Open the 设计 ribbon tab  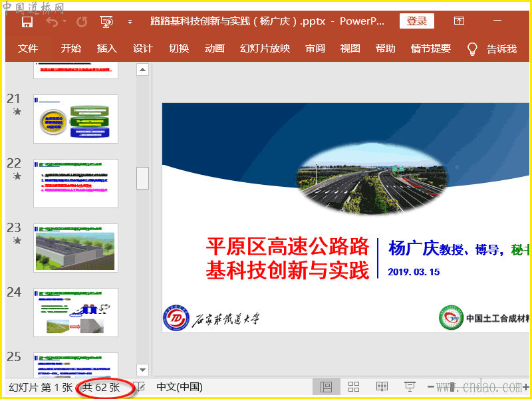(x=143, y=49)
